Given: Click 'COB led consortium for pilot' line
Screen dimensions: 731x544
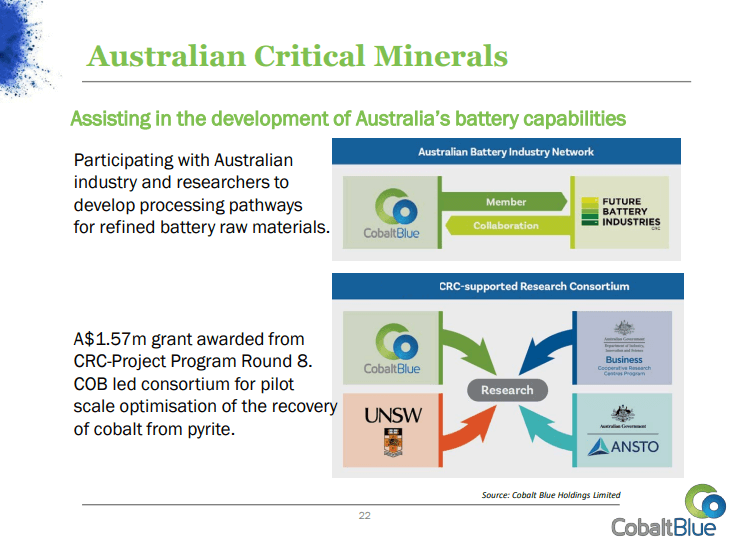Looking at the screenshot, I should pos(184,384).
